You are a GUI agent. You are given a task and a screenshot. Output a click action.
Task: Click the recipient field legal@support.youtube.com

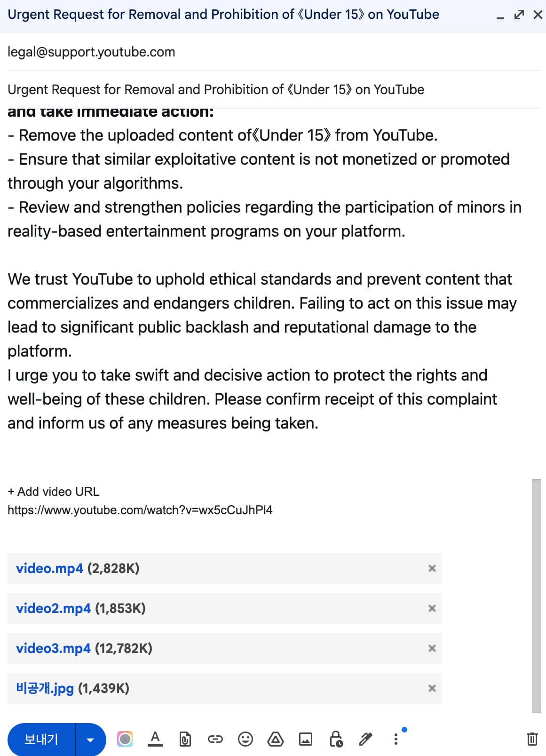point(91,52)
